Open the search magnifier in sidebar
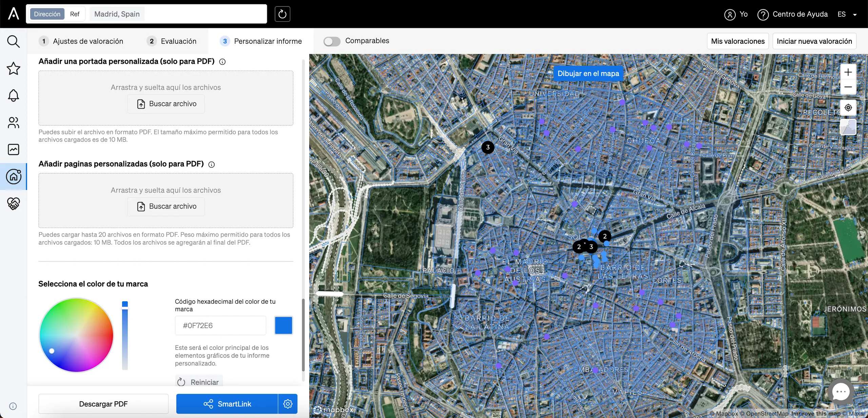Image resolution: width=868 pixels, height=418 pixels. pos(13,41)
